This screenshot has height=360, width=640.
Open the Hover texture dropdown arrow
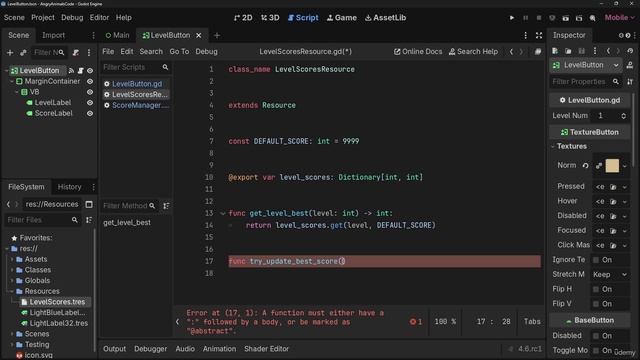coord(624,202)
